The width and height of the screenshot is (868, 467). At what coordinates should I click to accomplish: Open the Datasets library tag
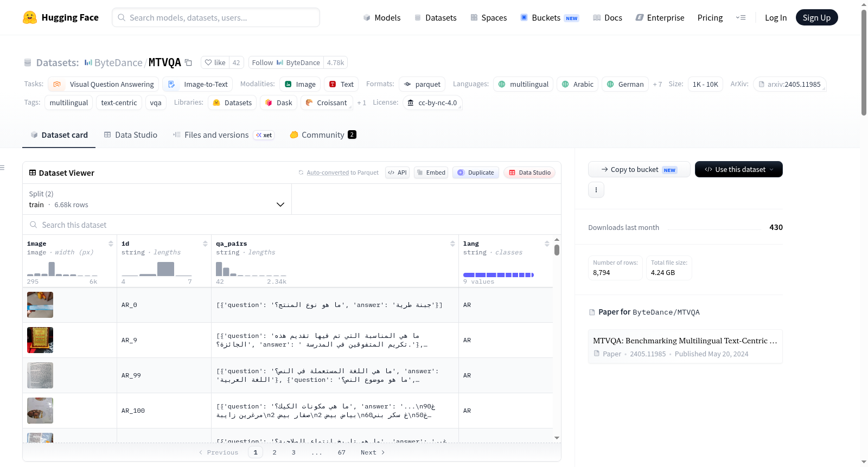[x=232, y=103]
